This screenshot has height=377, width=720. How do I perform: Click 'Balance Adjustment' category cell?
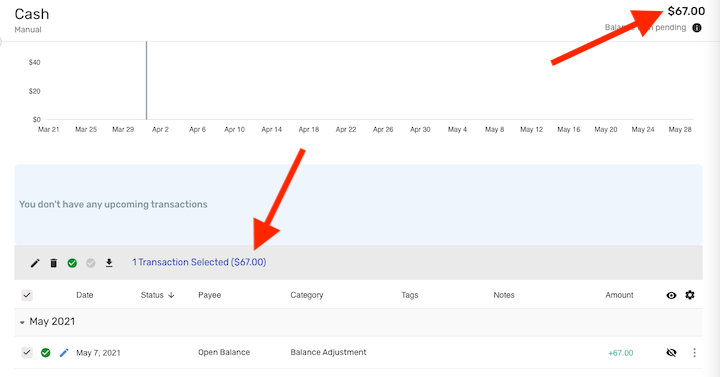click(328, 352)
